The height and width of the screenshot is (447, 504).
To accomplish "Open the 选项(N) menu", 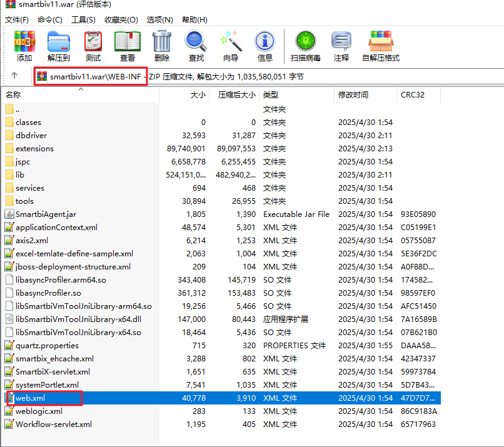I will 159,20.
